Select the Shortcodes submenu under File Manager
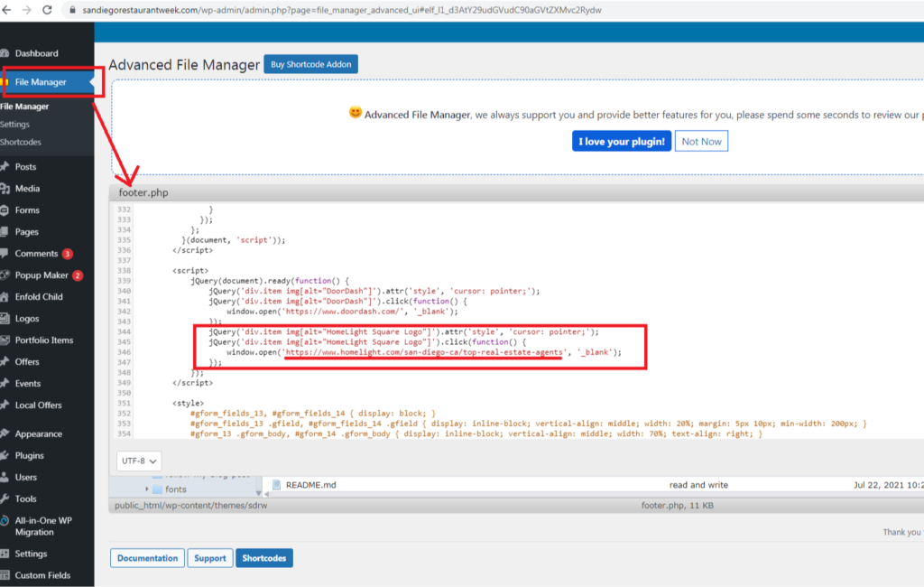 [21, 142]
